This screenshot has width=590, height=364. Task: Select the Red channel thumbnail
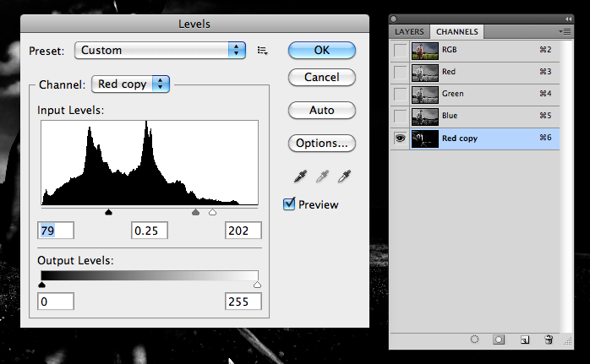[x=425, y=73]
